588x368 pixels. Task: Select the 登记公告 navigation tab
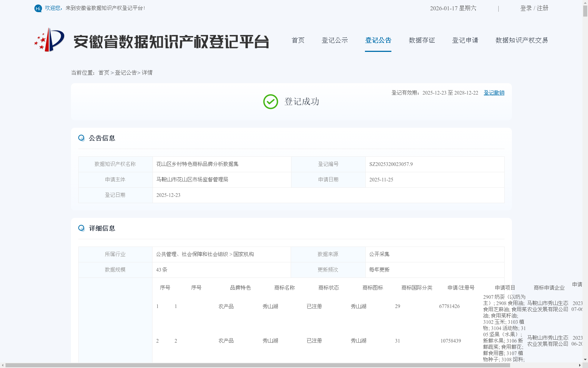coord(378,40)
